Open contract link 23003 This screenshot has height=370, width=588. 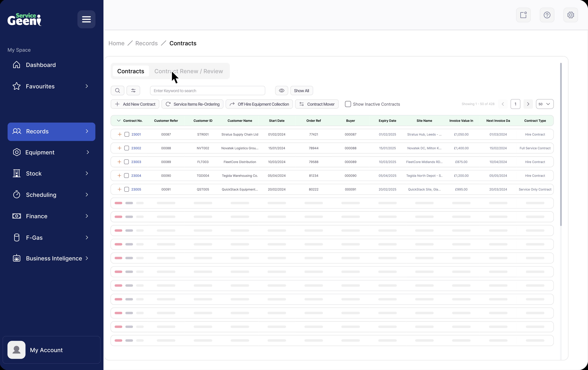(x=136, y=162)
